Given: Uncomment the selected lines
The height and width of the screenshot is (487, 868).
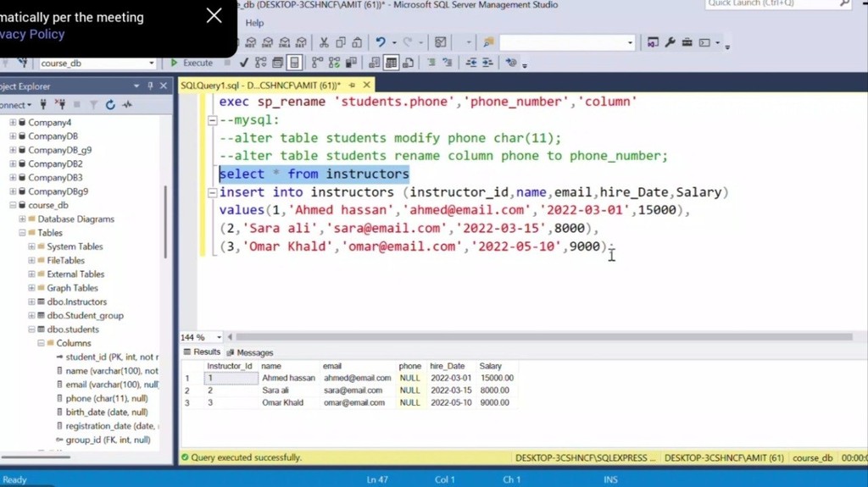Looking at the screenshot, I should click(448, 63).
